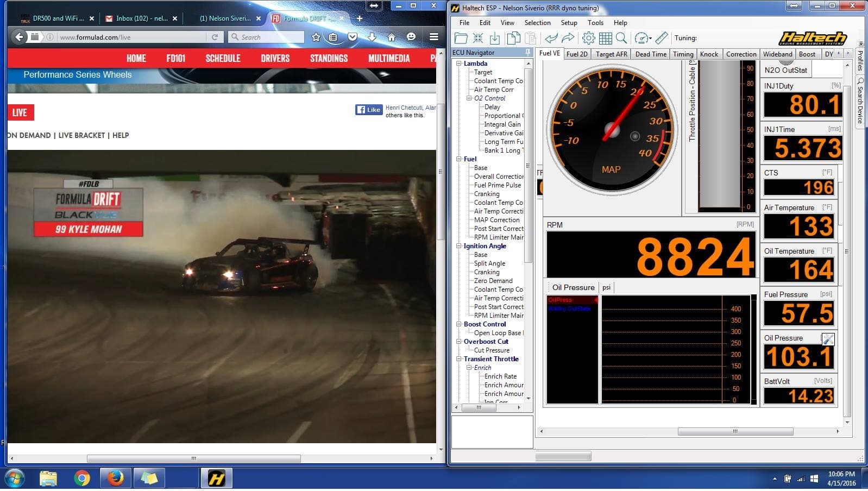Switch to the Wideband tab
The image size is (868, 491).
[777, 54]
